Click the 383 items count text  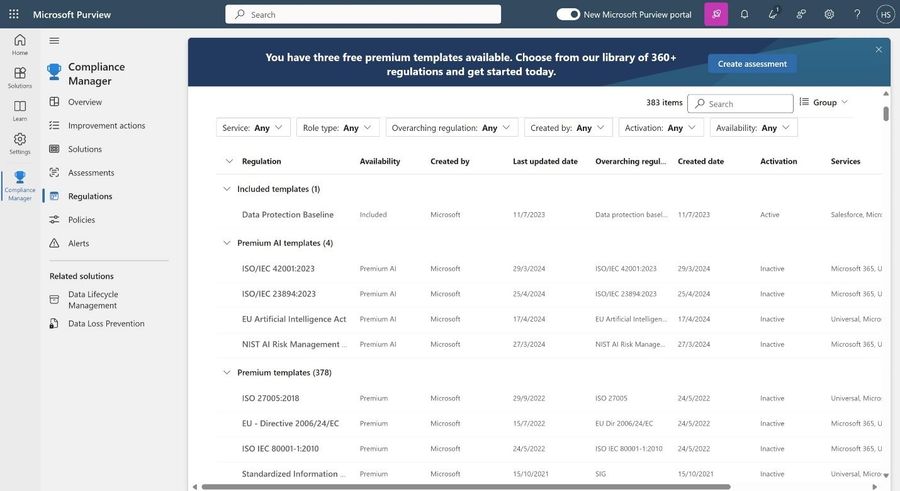[x=664, y=103]
